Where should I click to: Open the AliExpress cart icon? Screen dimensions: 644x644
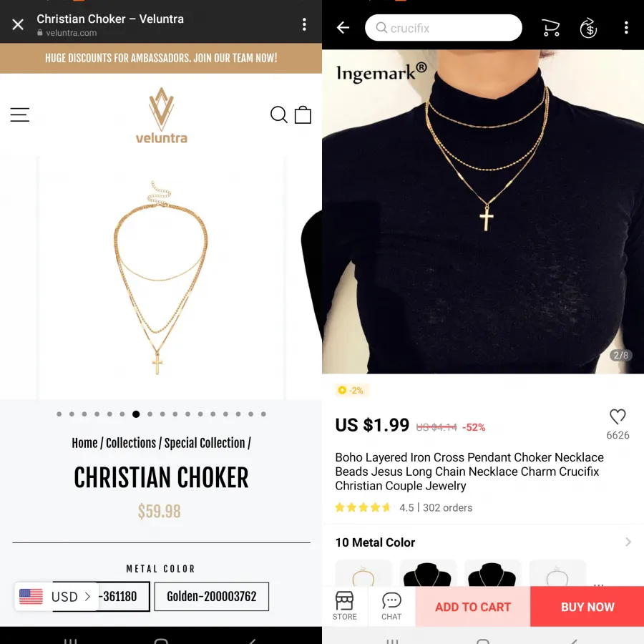(551, 28)
